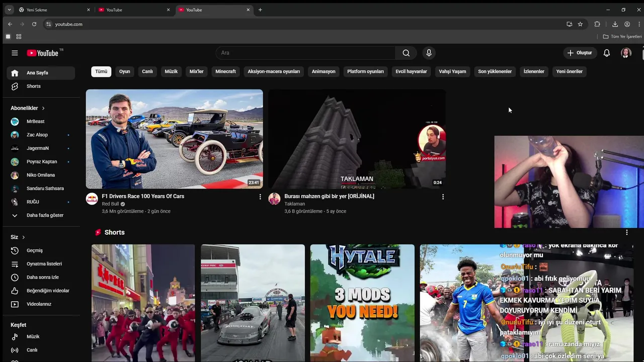Open F1 Drivers Race 100 Years title
Screen dimensions: 644x362
click(143, 196)
